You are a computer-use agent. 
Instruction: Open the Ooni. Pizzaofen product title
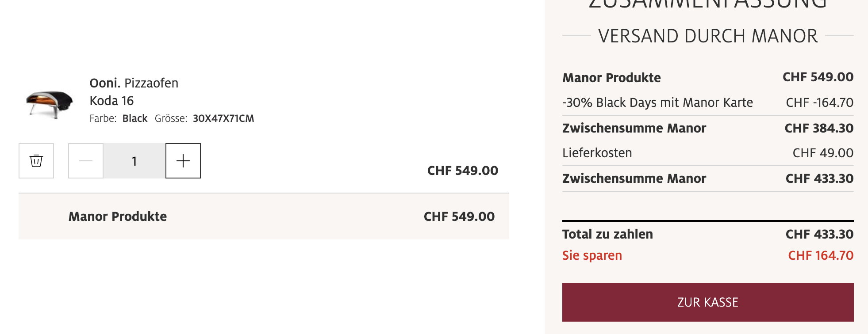pos(134,83)
